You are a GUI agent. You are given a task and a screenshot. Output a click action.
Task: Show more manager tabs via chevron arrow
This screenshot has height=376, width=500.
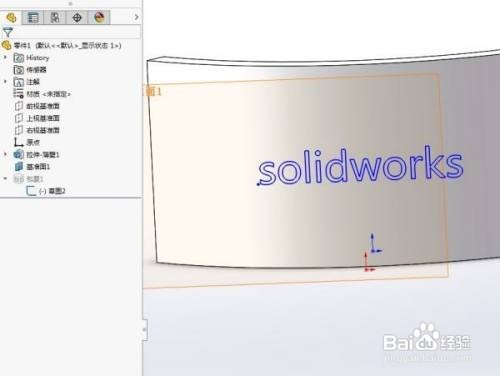136,17
